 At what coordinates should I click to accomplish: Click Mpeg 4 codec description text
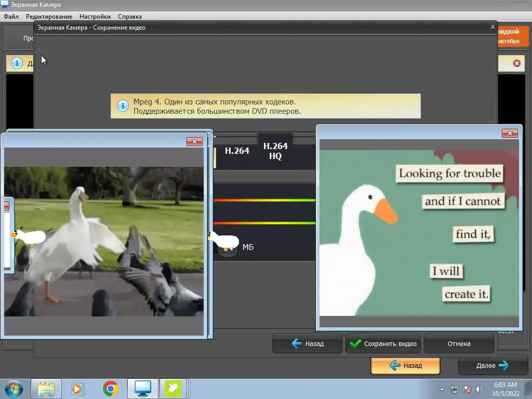click(x=217, y=106)
